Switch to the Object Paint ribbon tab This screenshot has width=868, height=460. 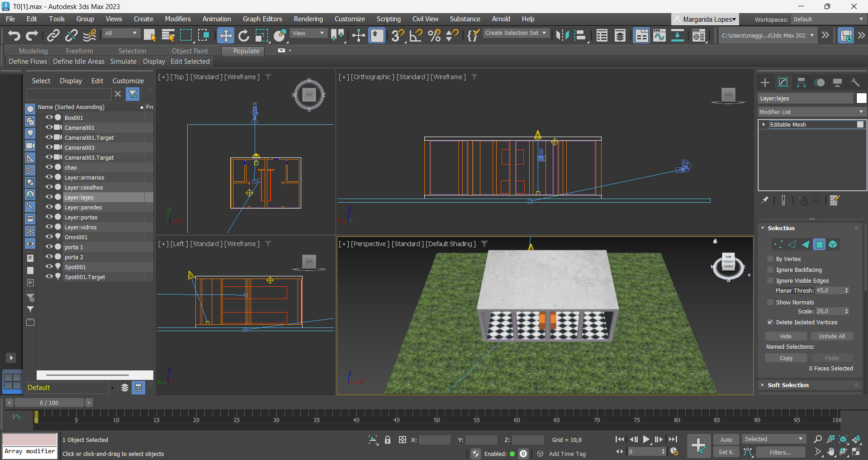[x=190, y=51]
